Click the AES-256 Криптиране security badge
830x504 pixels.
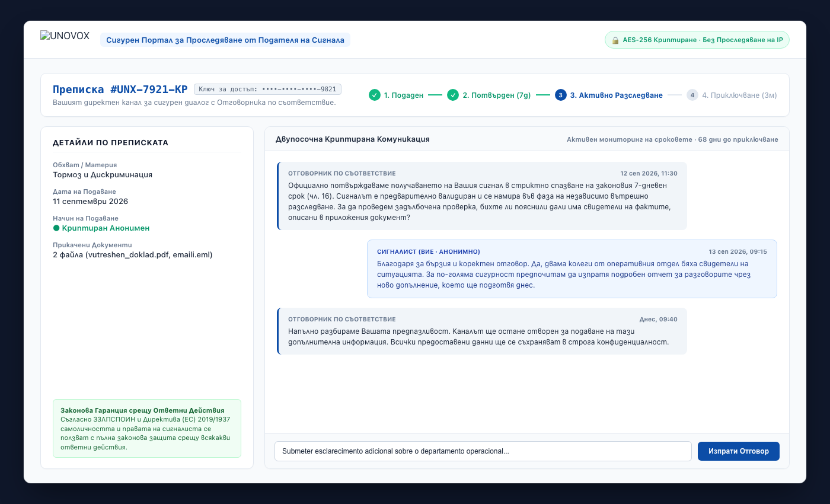click(x=697, y=40)
